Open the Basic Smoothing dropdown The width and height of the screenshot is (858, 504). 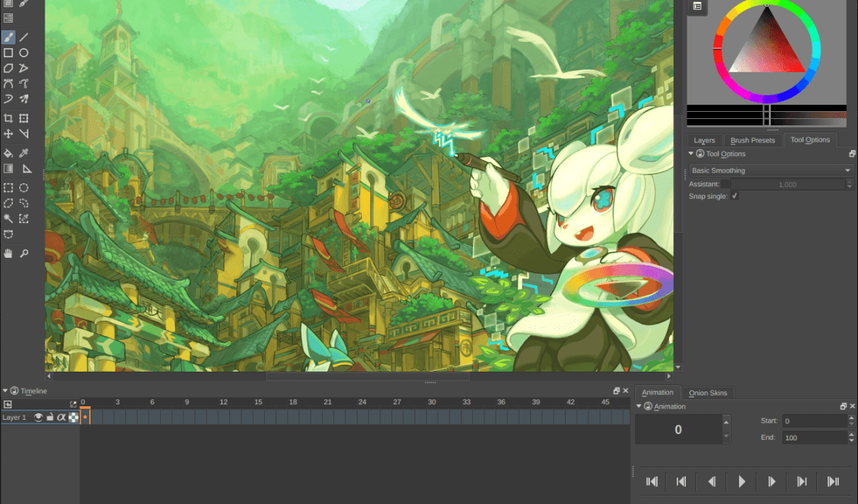click(771, 171)
